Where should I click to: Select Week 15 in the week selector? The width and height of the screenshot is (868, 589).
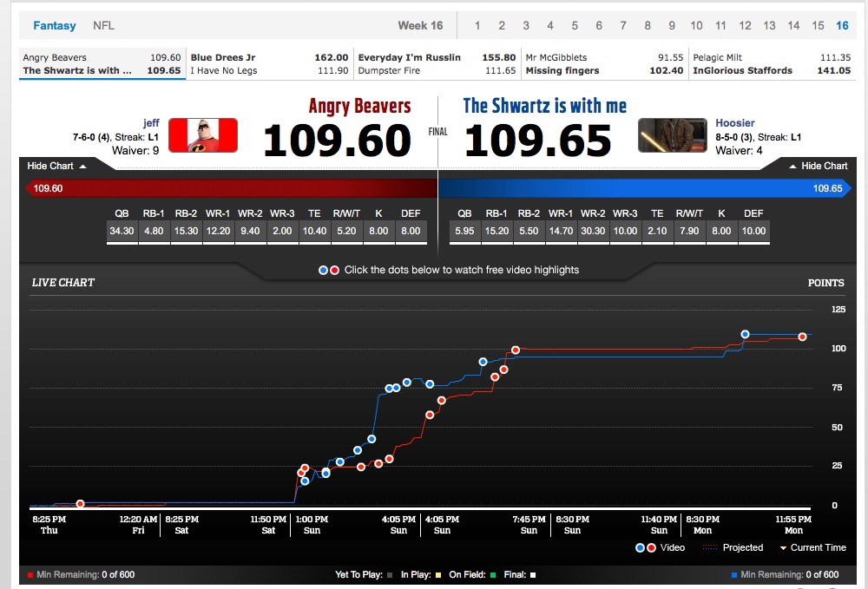pyautogui.click(x=818, y=25)
